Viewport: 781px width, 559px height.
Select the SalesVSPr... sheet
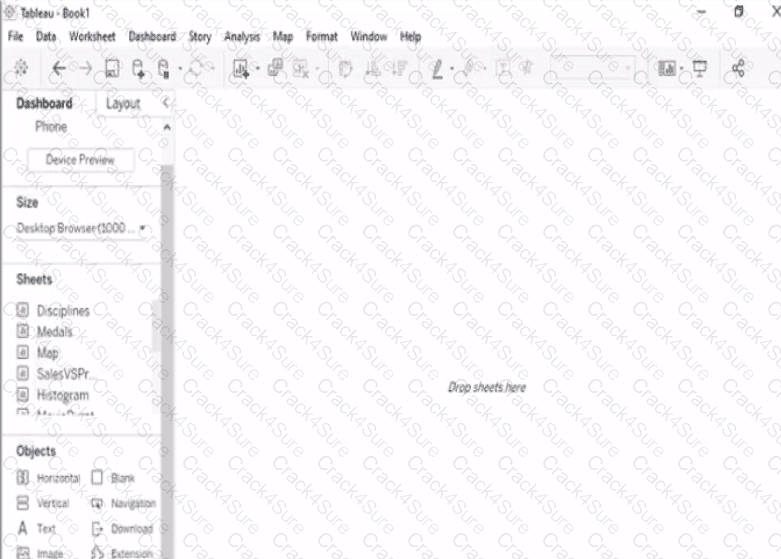[x=56, y=374]
